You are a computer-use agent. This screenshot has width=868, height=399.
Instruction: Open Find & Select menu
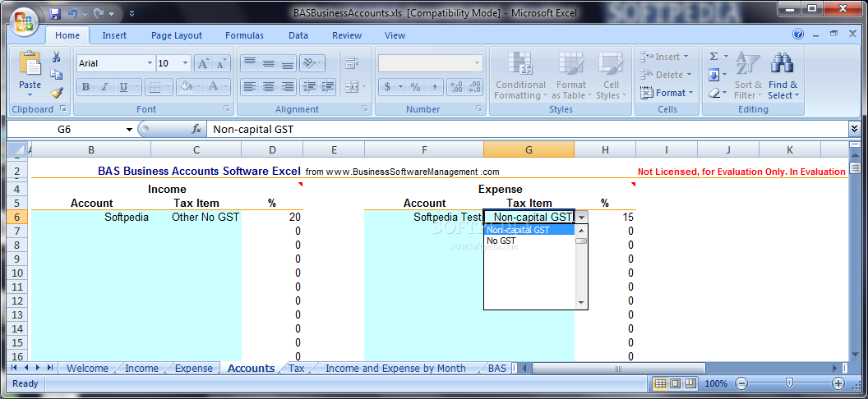(x=783, y=76)
